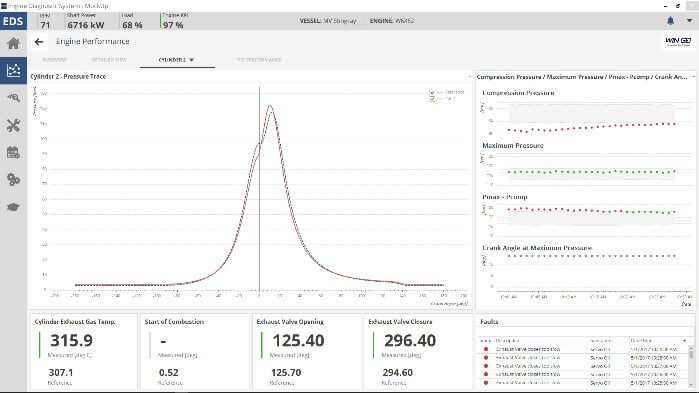
Task: Open the Compression Pressure panel menu arrow
Action: click(x=693, y=77)
